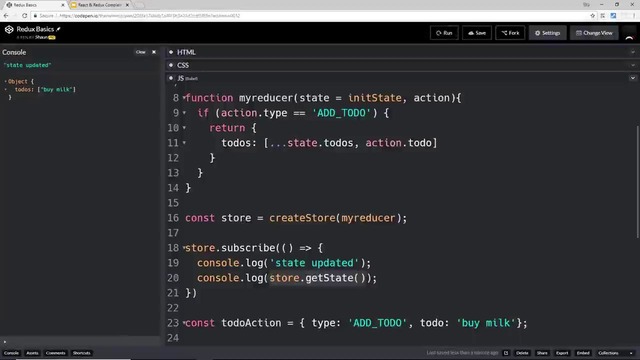Click line number 22 in gutter
This screenshot has height=360, width=640.
click(173, 308)
